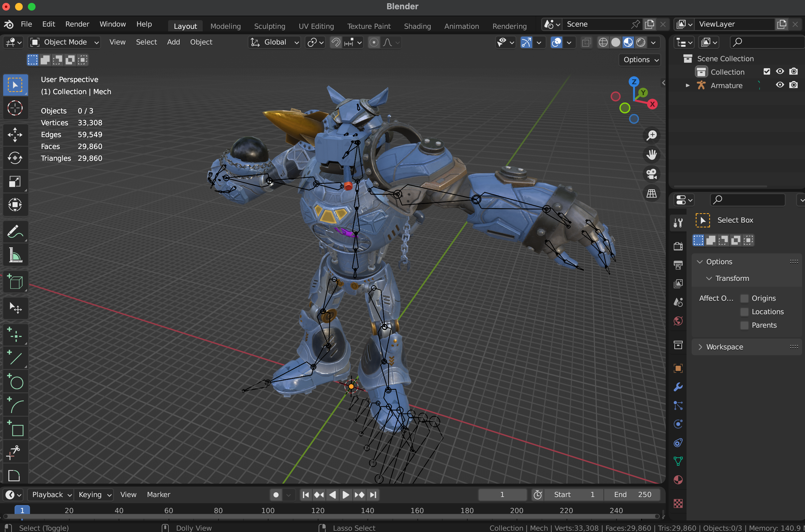Hide the Armature in viewport

point(780,85)
